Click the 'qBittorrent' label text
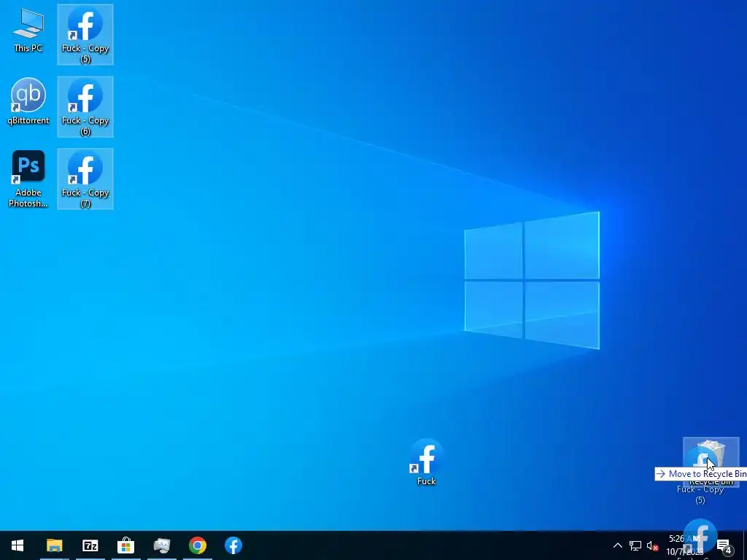747x560 pixels. click(x=28, y=120)
